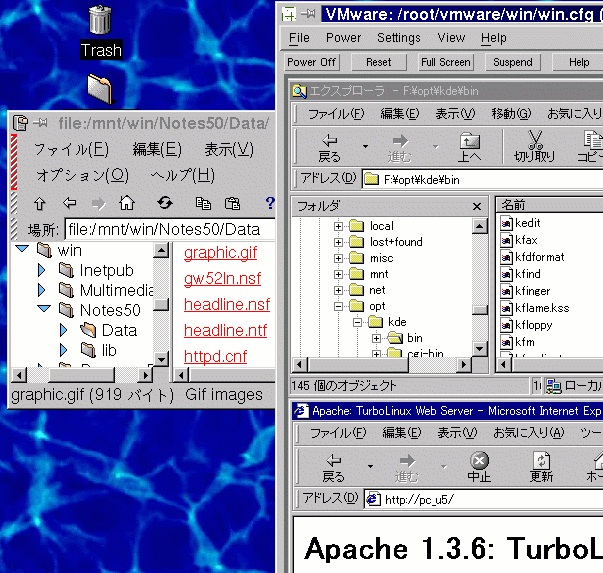Collapse the Notes50 folder in kfm tree
603x573 pixels.
[x=44, y=308]
